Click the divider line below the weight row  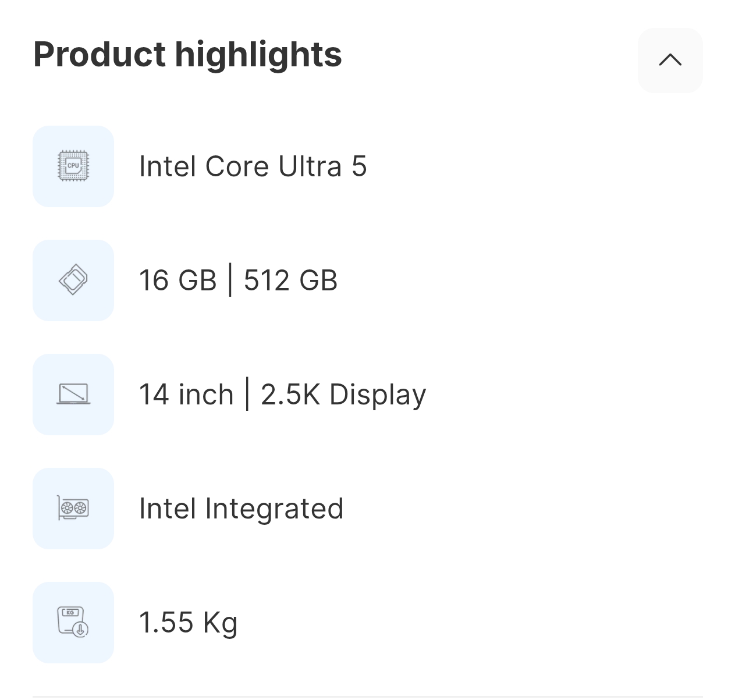367,696
